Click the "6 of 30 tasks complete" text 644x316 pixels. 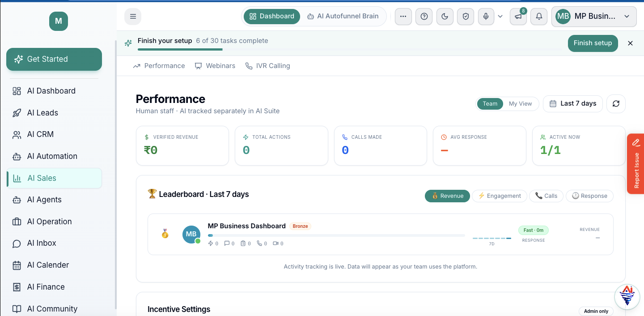coord(232,41)
